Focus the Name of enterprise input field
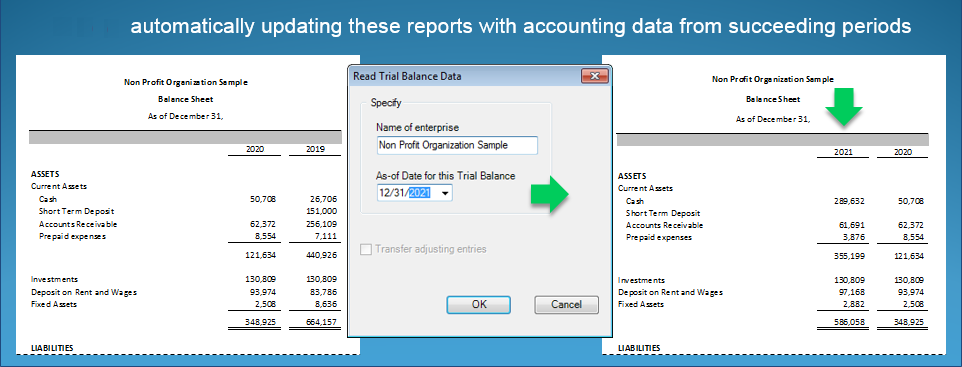The height and width of the screenshot is (367, 962). (x=457, y=145)
